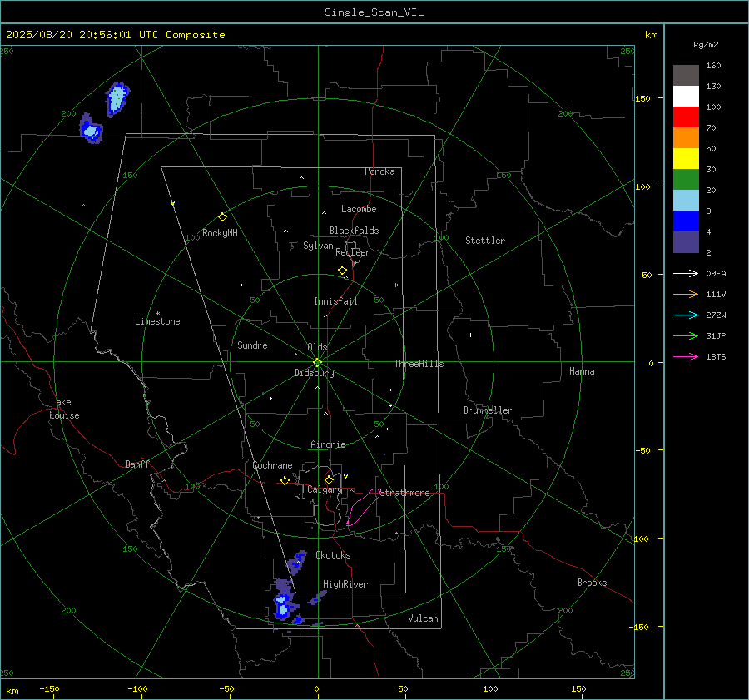
Task: Pick the green 20-30 legend swatch
Action: click(686, 179)
